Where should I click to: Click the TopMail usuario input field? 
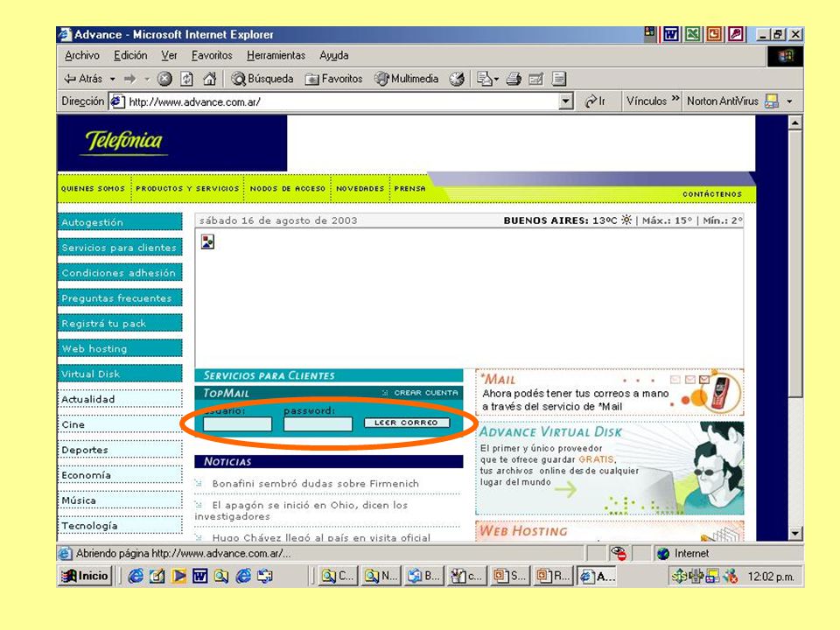(x=237, y=424)
